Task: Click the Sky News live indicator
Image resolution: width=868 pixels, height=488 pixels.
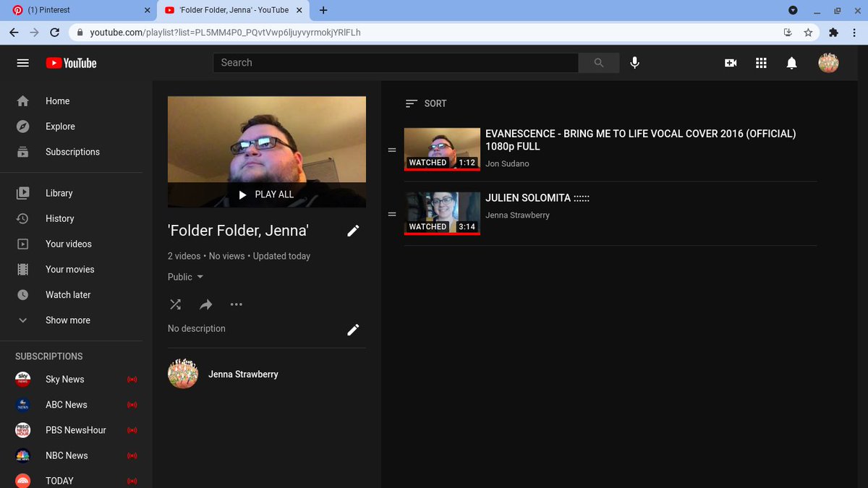Action: pos(132,380)
